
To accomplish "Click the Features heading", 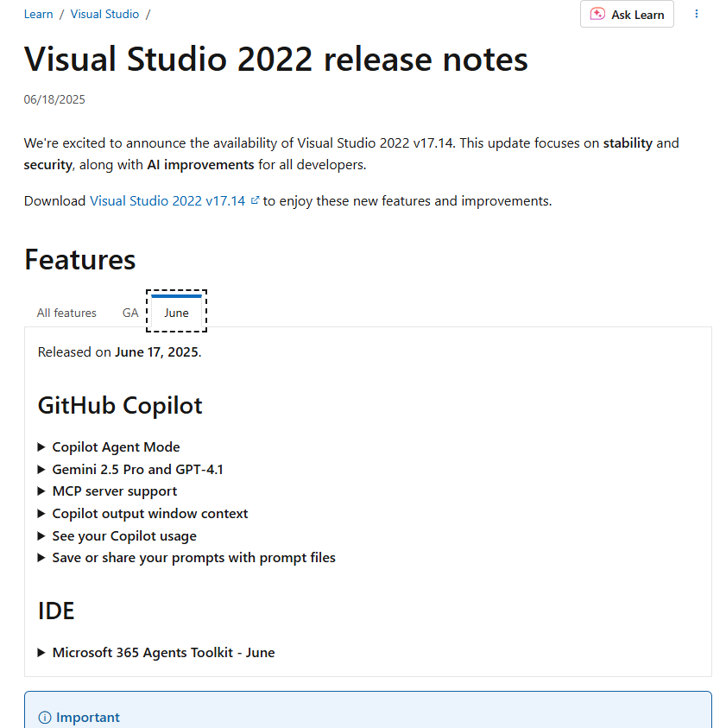I will (79, 259).
